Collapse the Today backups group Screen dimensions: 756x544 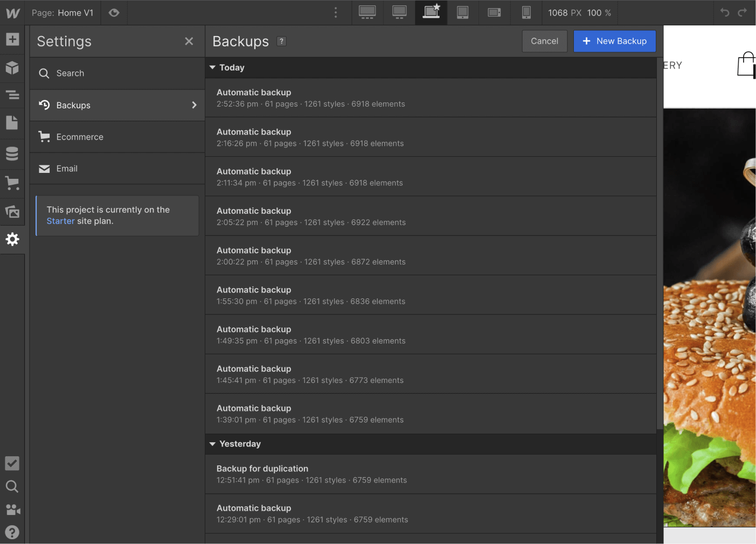tap(213, 67)
